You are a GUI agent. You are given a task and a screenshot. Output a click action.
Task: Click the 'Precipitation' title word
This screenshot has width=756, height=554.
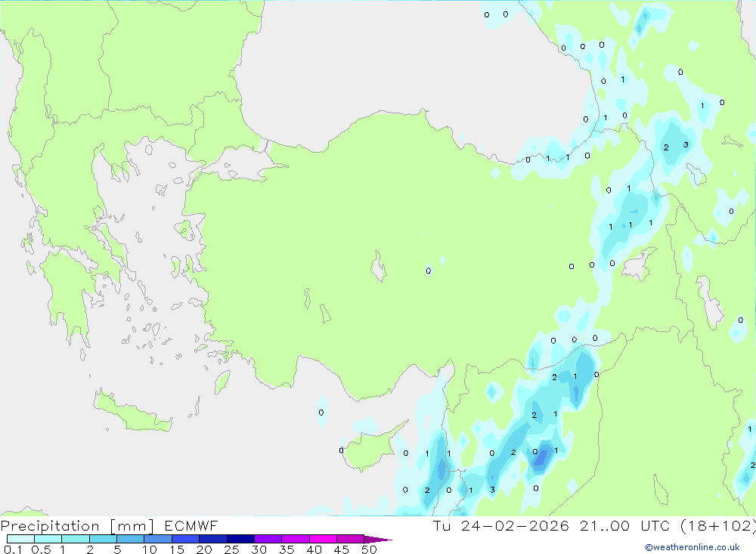(50, 526)
